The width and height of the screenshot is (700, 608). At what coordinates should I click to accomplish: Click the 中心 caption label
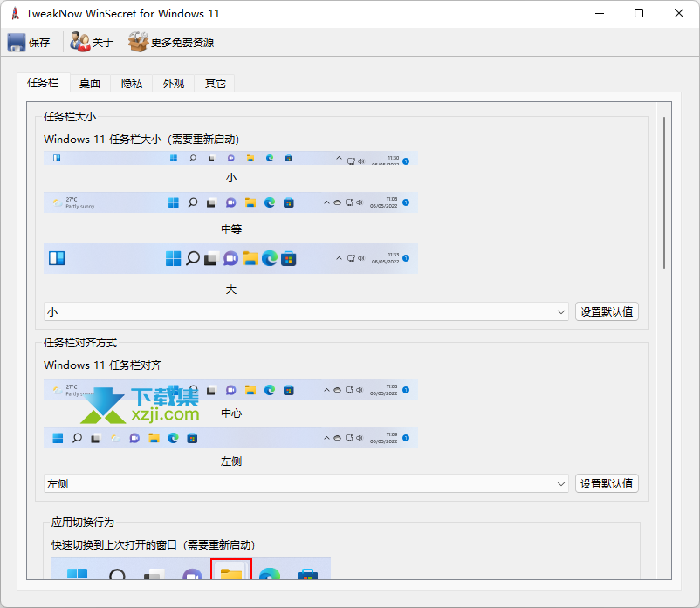pos(231,413)
